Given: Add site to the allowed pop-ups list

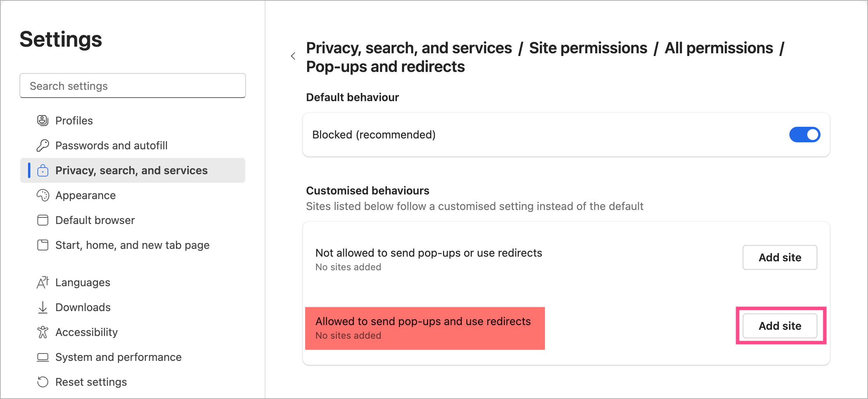Looking at the screenshot, I should pyautogui.click(x=780, y=326).
